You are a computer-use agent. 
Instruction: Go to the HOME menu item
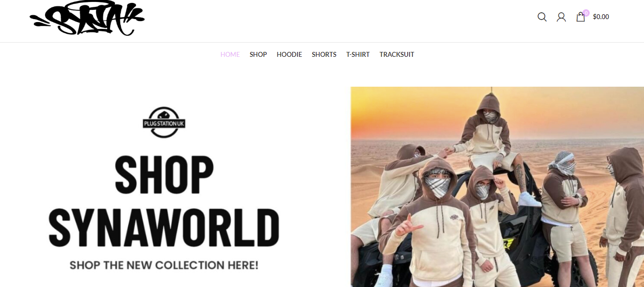(230, 54)
